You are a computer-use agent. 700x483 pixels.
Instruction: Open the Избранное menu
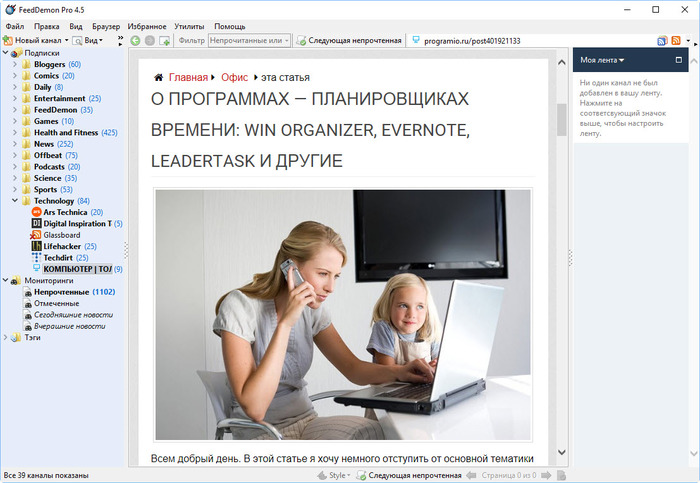(x=147, y=26)
